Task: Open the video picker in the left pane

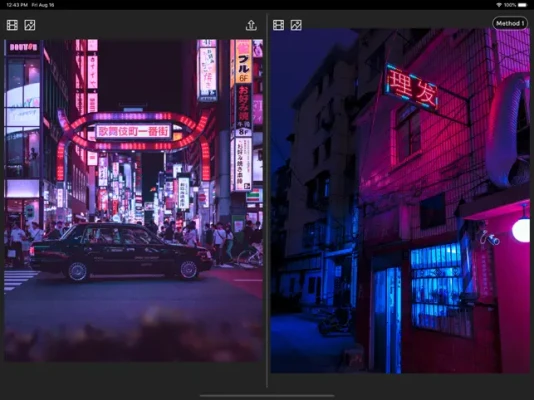Action: [12, 25]
